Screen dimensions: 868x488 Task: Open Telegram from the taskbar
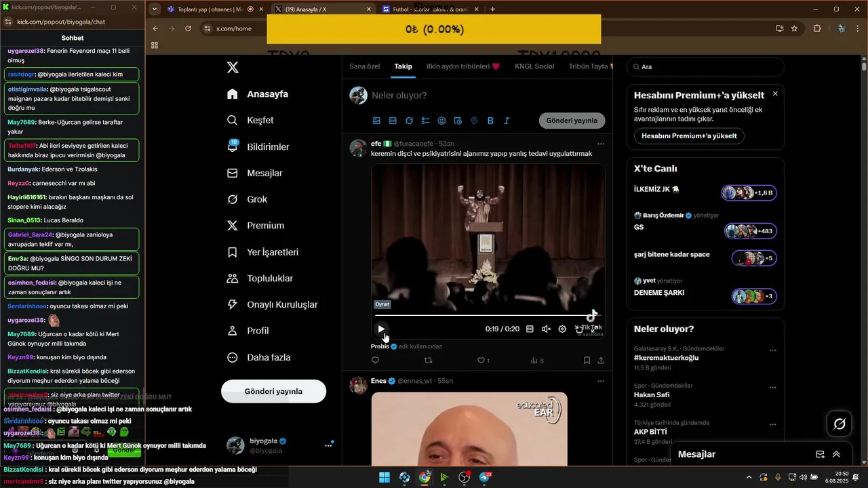(485, 477)
